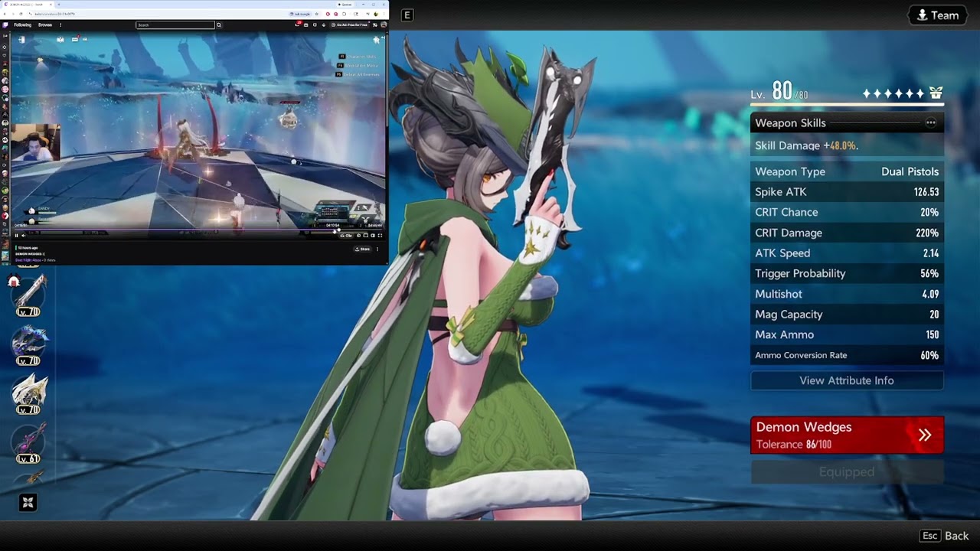Image resolution: width=980 pixels, height=551 pixels.
Task: Pause the Twitch video
Action: tap(17, 236)
